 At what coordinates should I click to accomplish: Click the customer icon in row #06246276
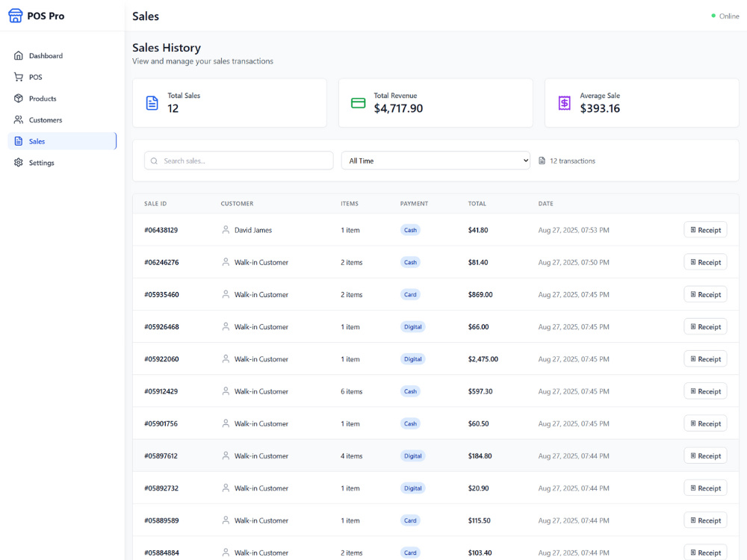[226, 262]
